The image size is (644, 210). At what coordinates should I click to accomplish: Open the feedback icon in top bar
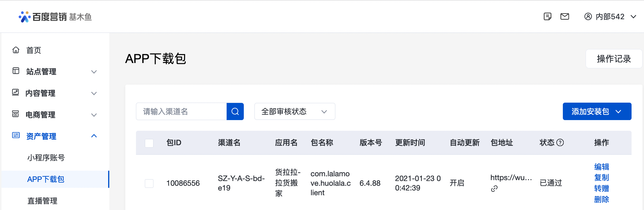click(x=547, y=17)
